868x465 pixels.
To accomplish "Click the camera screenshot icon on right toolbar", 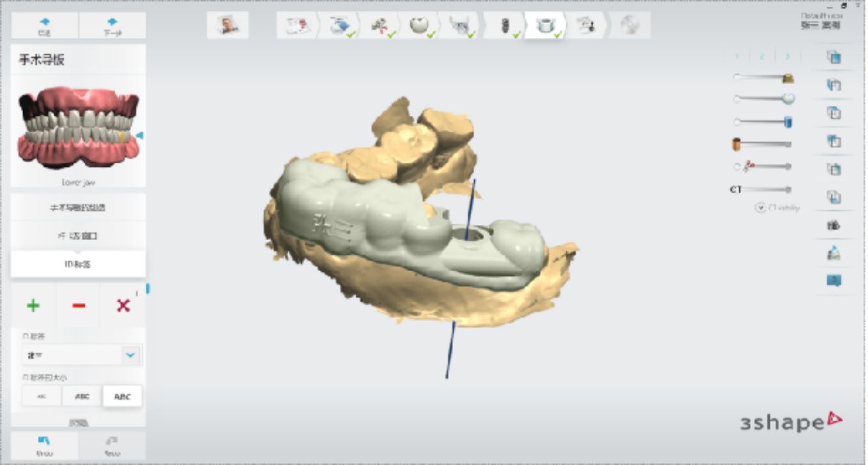I will click(833, 225).
